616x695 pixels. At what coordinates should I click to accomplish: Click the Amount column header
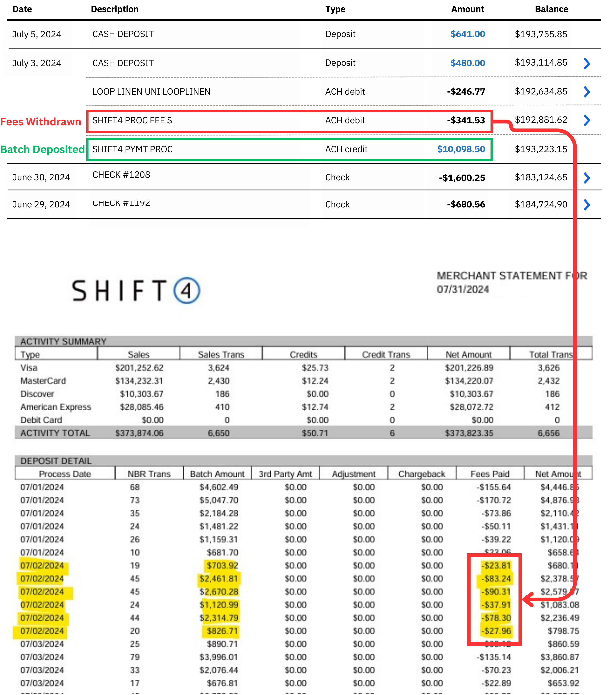(x=467, y=9)
